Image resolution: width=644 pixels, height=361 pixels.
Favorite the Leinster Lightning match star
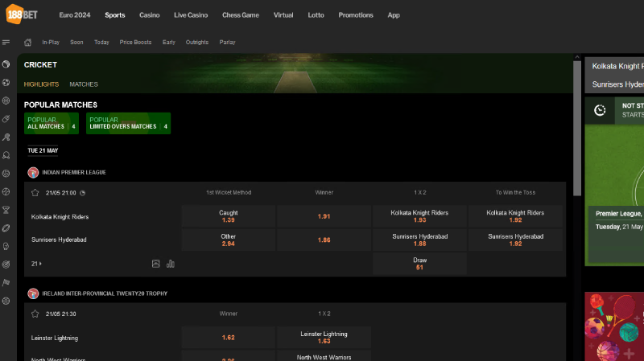(x=35, y=314)
